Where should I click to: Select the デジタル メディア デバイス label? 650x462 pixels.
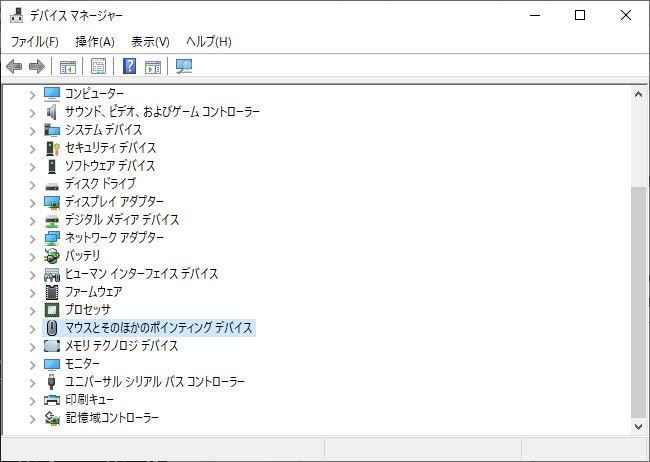122,220
